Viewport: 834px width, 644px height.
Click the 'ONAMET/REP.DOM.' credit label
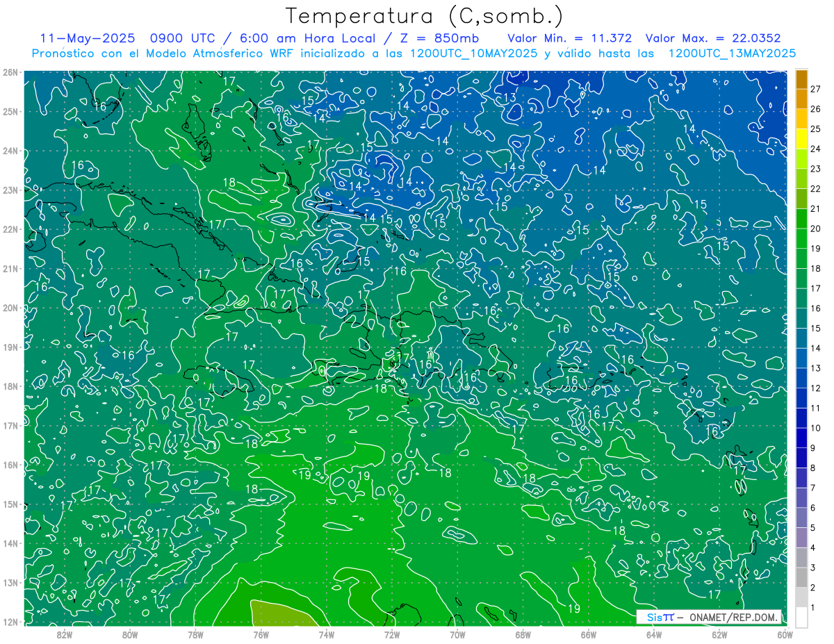click(x=734, y=617)
